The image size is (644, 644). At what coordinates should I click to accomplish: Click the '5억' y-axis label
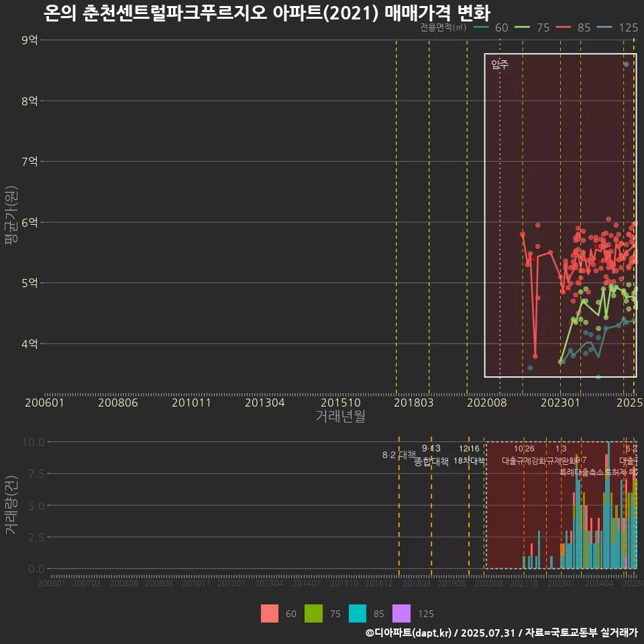[x=30, y=283]
